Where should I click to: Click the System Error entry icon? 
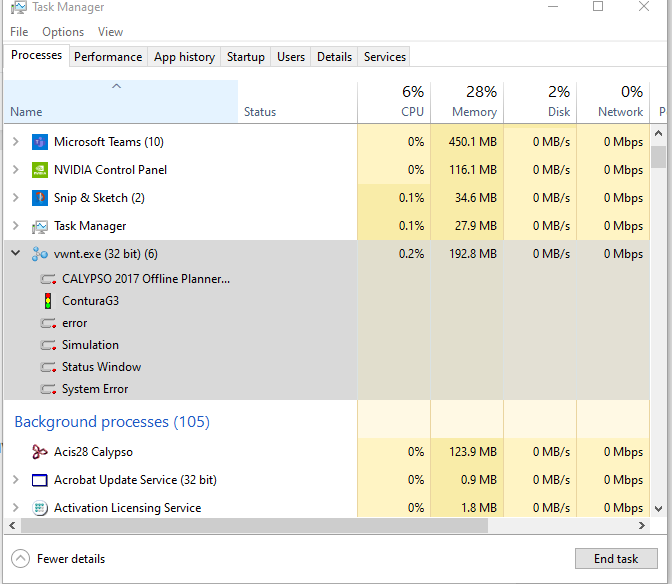48,389
